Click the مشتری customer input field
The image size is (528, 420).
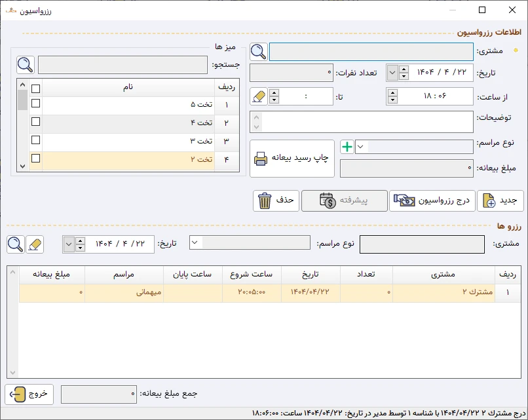pos(371,52)
